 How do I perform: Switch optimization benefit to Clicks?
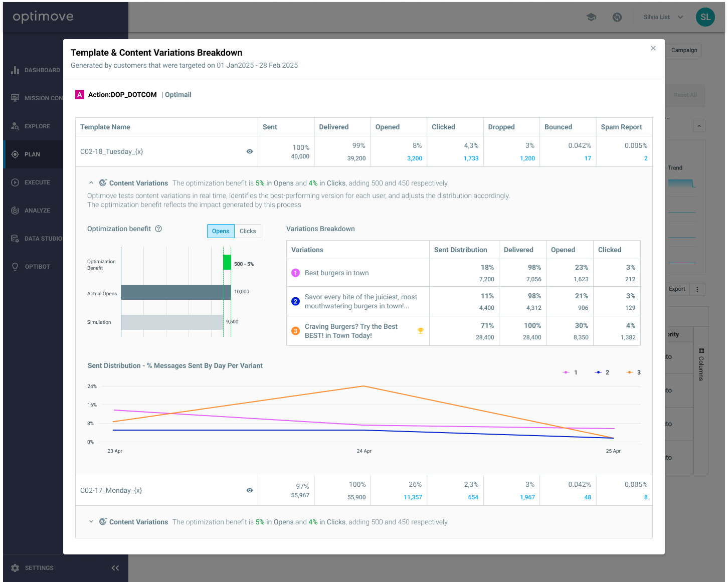(248, 231)
